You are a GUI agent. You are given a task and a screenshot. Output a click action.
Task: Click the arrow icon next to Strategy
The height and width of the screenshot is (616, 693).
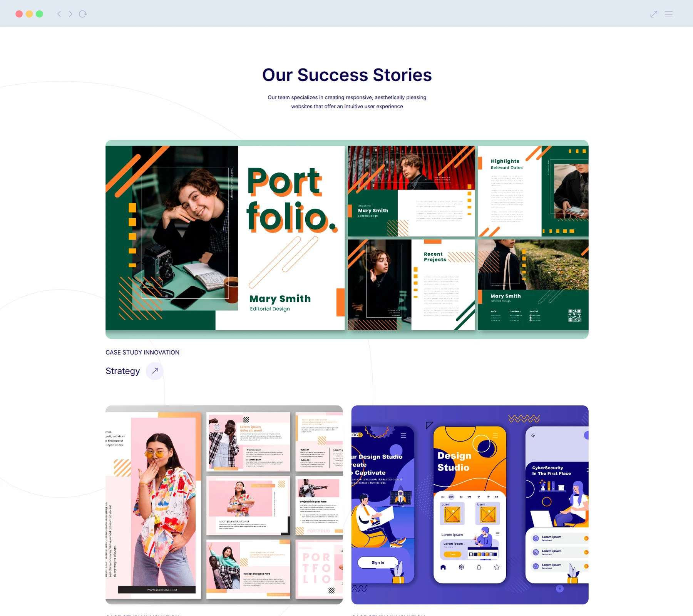pyautogui.click(x=155, y=371)
